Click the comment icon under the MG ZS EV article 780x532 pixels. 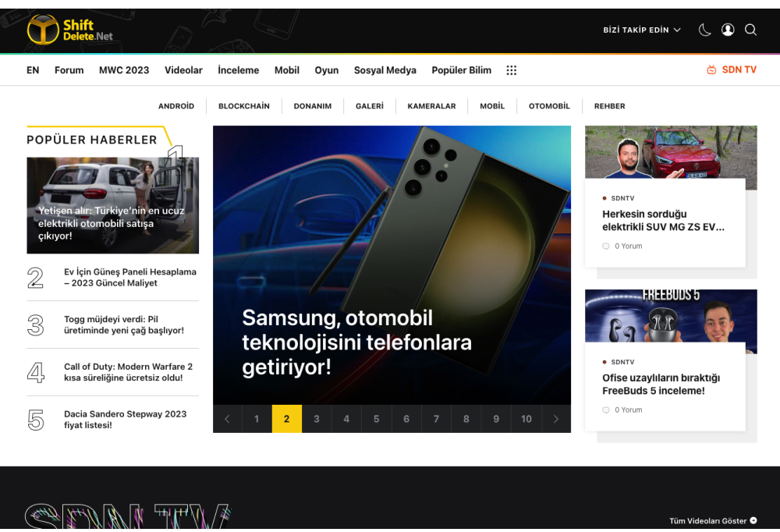point(606,246)
